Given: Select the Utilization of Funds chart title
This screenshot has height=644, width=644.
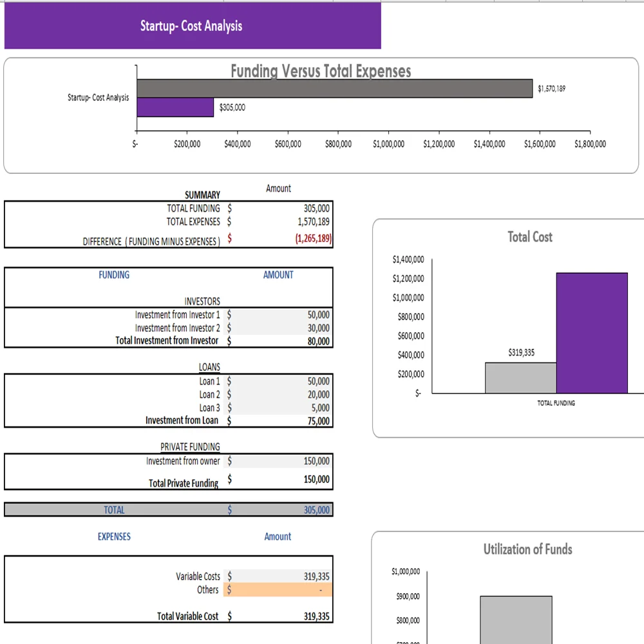Looking at the screenshot, I should [528, 549].
